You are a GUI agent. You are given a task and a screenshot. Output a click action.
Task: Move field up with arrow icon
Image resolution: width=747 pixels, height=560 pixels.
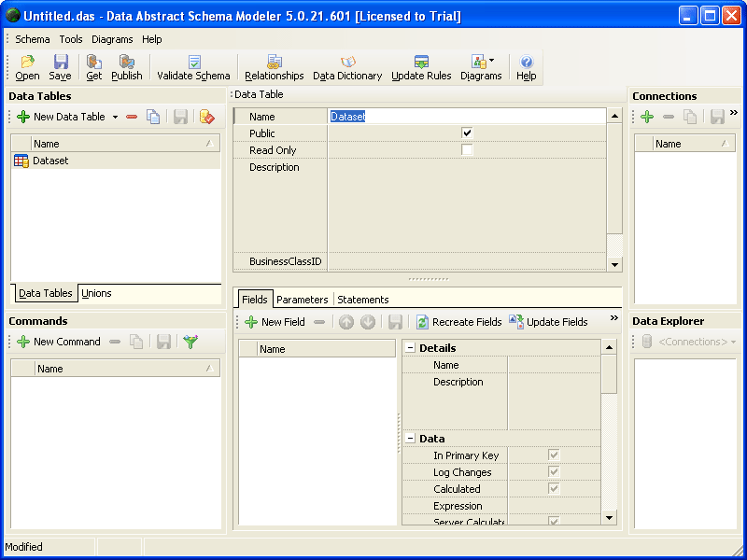(x=346, y=322)
